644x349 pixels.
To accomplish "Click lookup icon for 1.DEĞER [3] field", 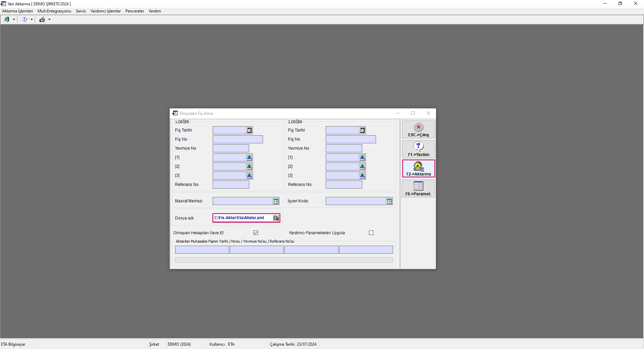I will 249,176.
